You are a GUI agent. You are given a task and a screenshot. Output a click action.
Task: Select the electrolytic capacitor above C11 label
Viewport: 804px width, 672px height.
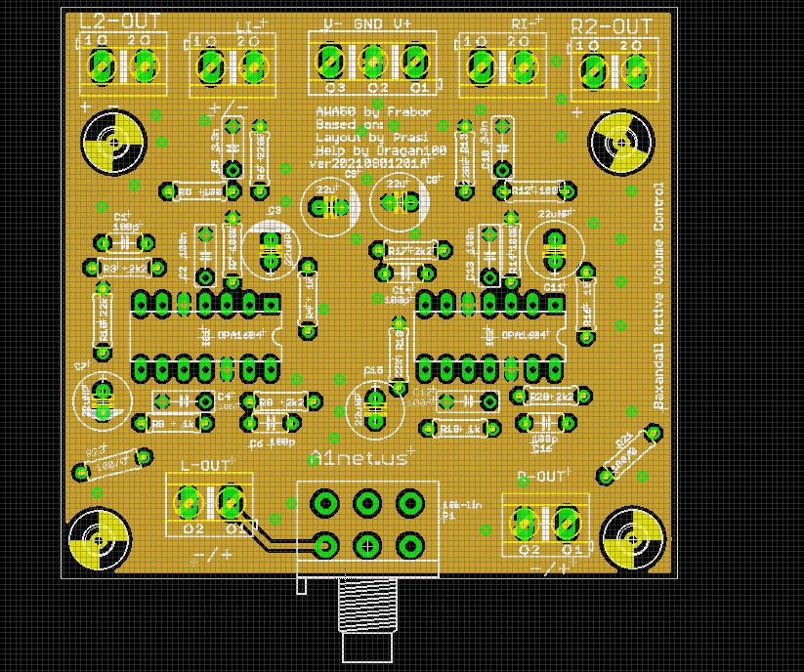555,250
